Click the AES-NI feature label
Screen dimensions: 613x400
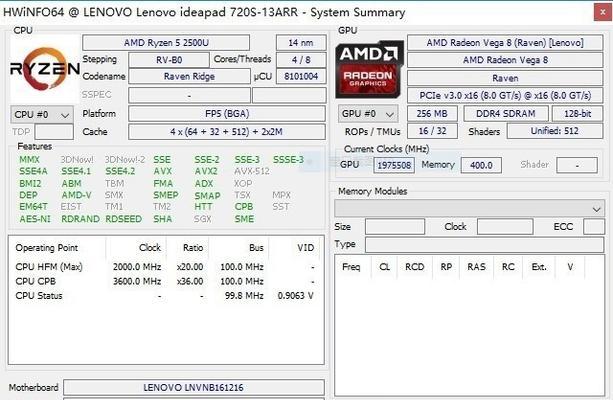(35, 219)
